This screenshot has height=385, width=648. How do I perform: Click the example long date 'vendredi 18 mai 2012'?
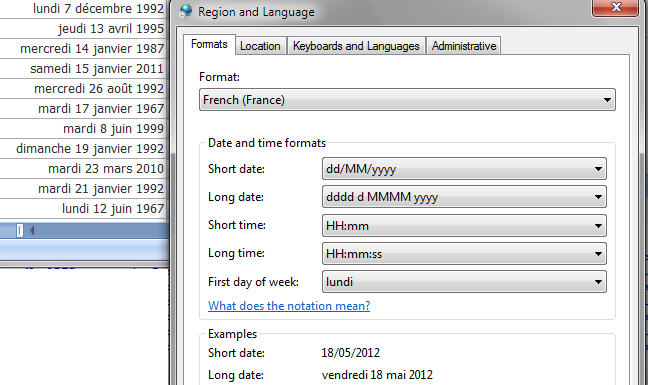377,375
